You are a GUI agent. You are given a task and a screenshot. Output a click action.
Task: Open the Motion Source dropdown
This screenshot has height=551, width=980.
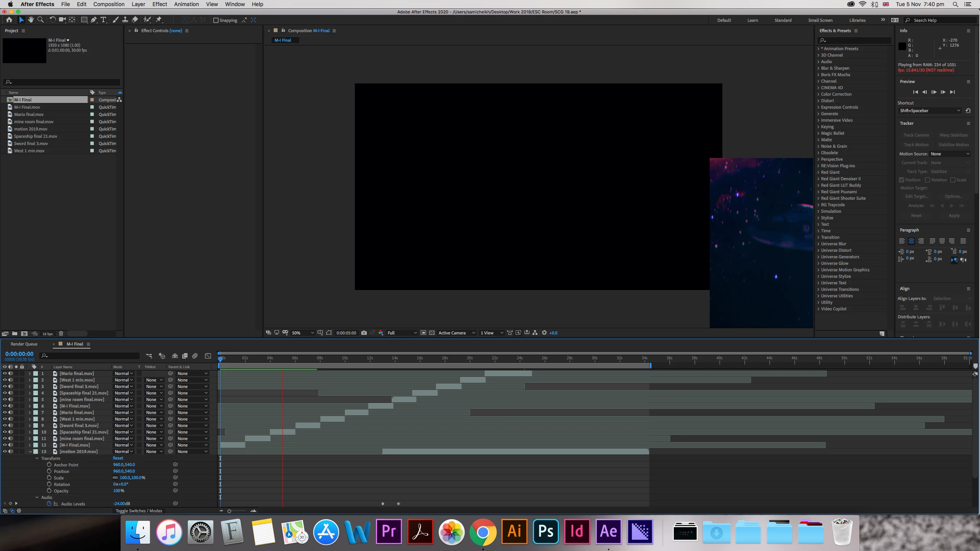[950, 154]
